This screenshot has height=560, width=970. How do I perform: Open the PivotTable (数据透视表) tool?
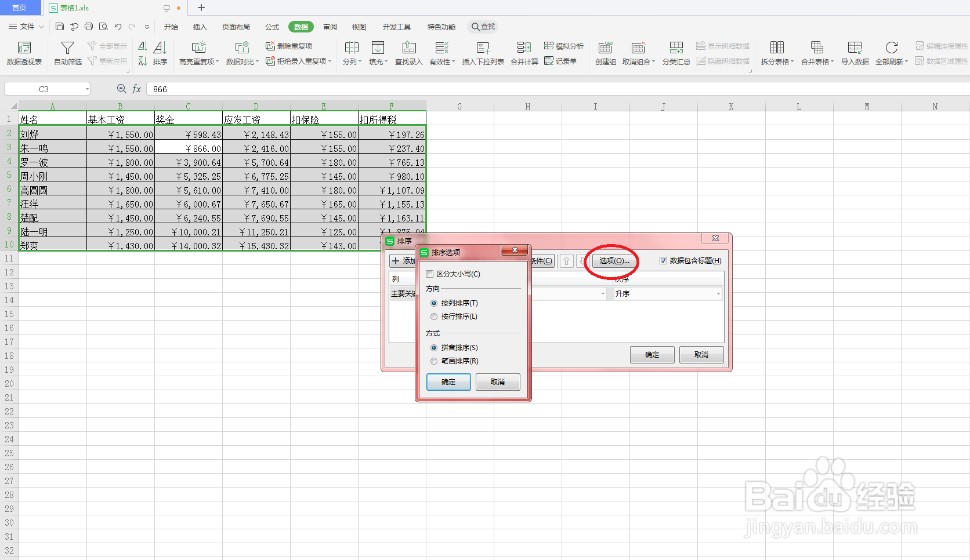[24, 53]
